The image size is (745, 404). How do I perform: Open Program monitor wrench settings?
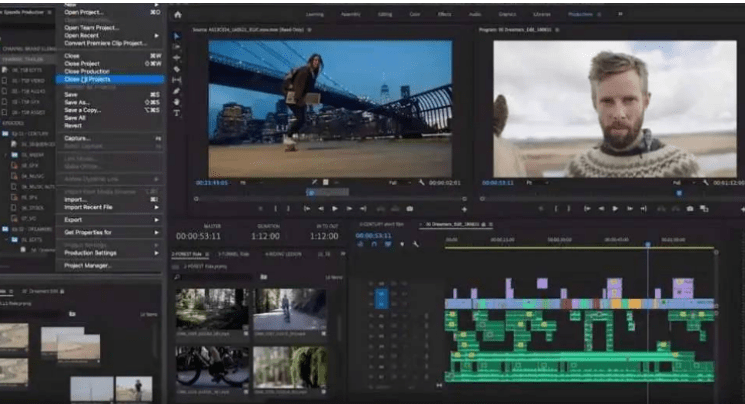tap(706, 183)
